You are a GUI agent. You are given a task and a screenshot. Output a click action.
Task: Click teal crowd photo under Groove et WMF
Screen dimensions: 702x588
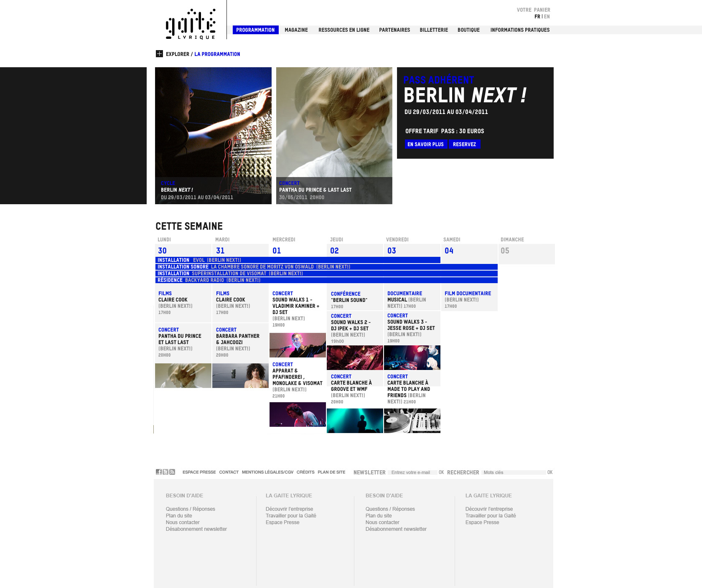355,421
